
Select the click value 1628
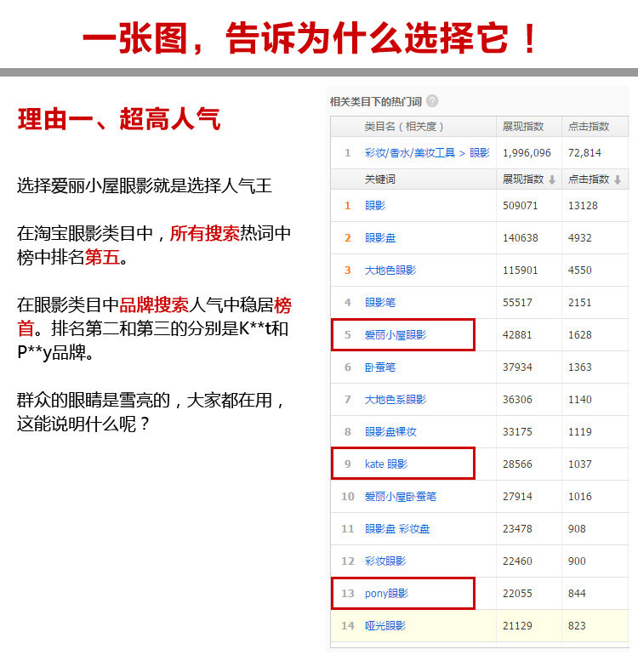[x=579, y=335]
